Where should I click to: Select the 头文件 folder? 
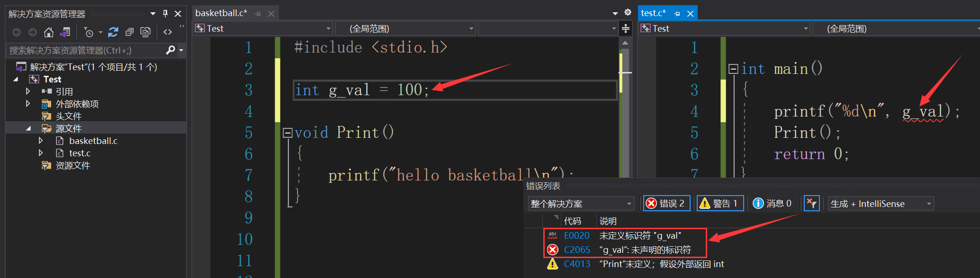pyautogui.click(x=69, y=116)
